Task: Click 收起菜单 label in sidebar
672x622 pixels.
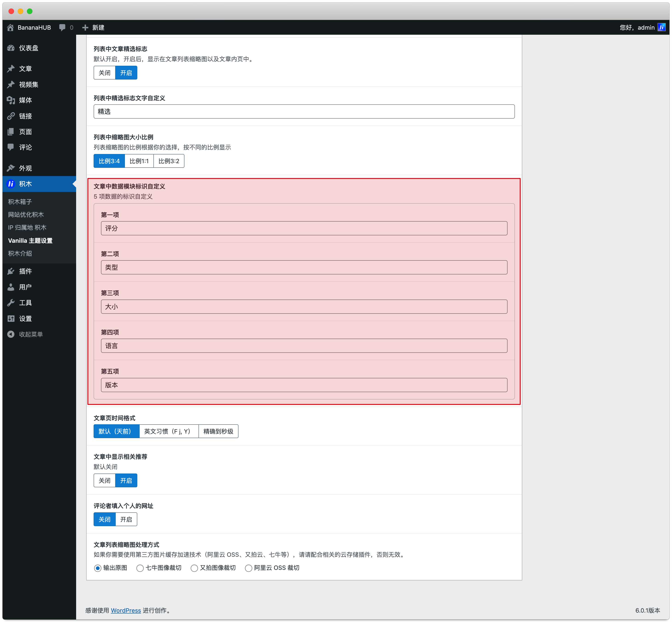Action: click(x=31, y=334)
